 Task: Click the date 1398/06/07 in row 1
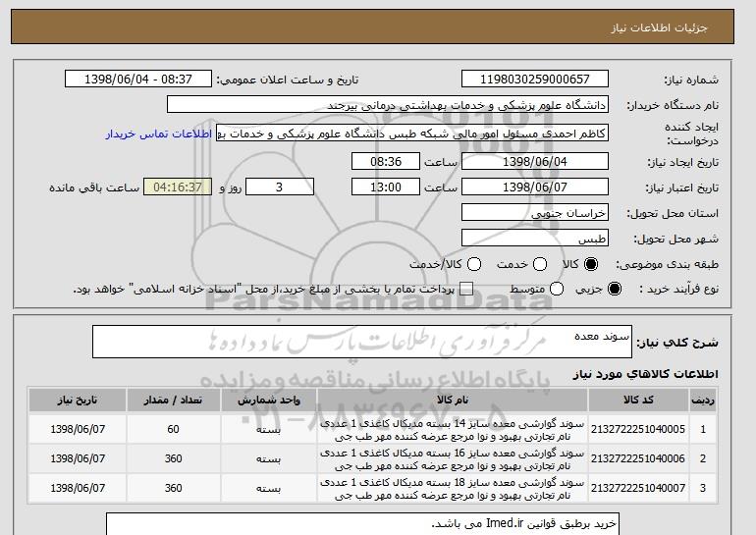pyautogui.click(x=78, y=429)
